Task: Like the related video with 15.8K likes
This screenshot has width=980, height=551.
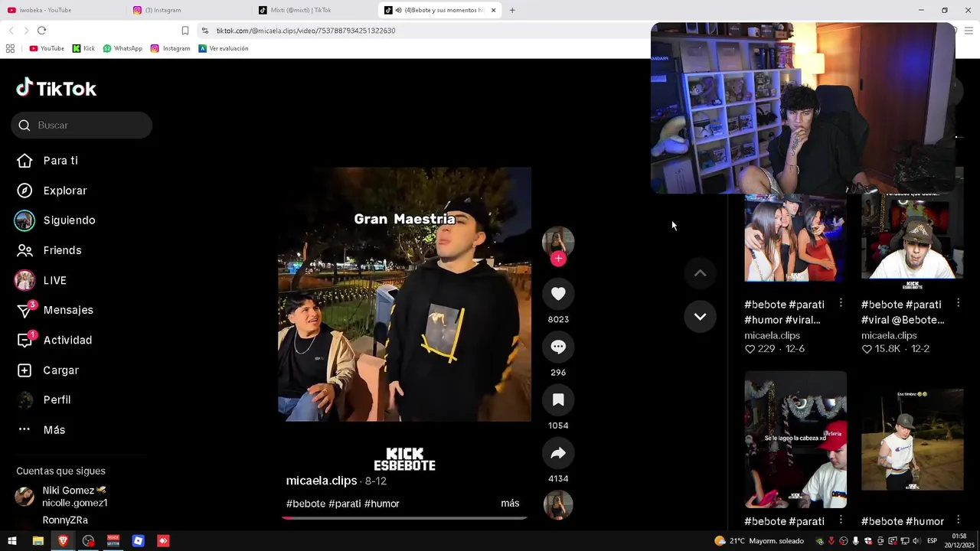Action: (x=867, y=349)
